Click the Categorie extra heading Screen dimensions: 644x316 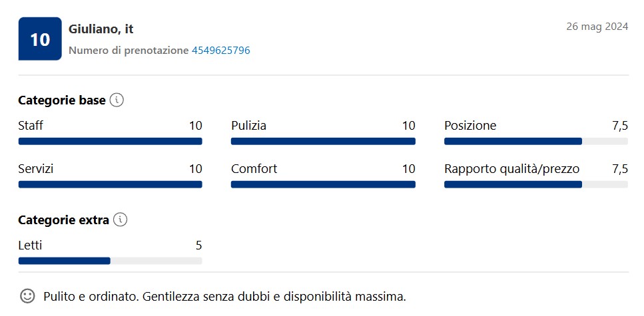point(64,220)
